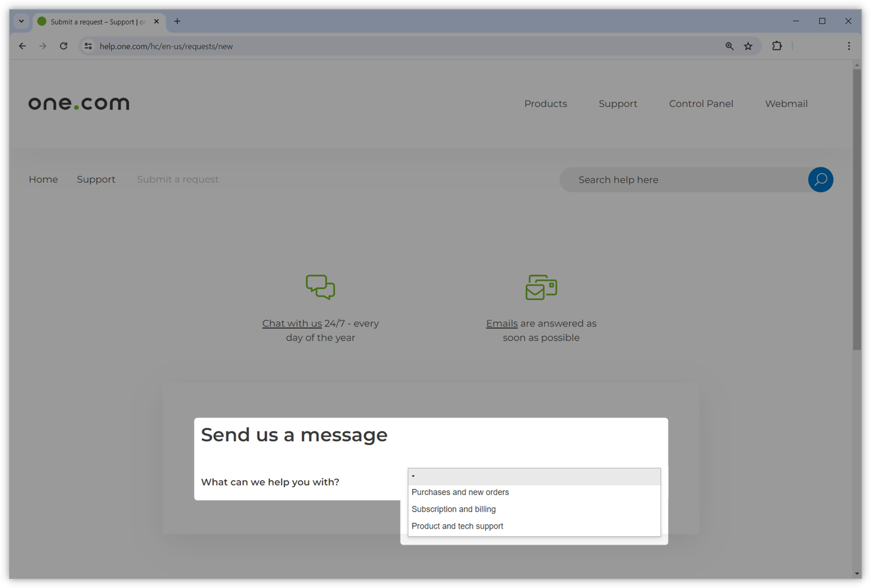
Task: Click the zoom magnifier icon in address bar
Action: pos(729,46)
